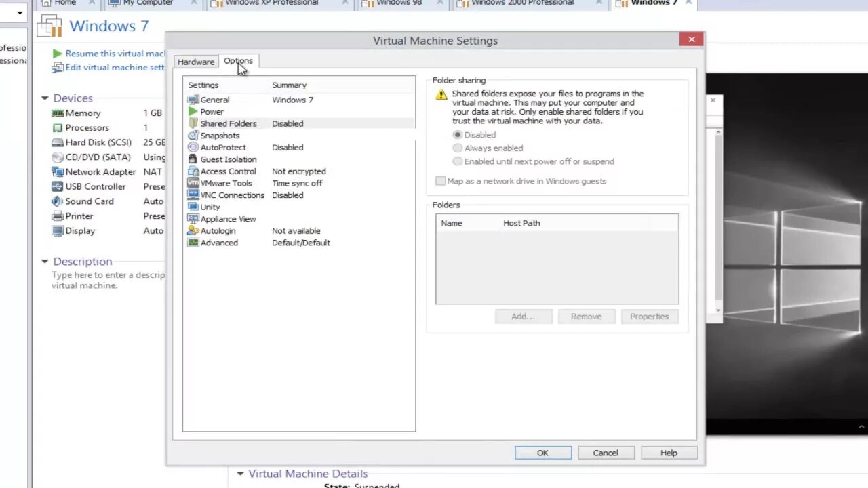Click the Edit virtual machine settings icon
Screen dimensions: 868x488
pyautogui.click(x=58, y=68)
